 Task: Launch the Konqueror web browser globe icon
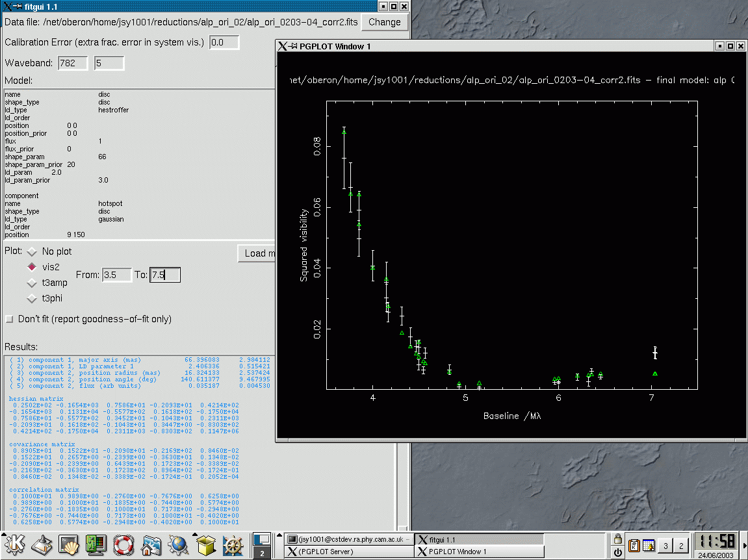pyautogui.click(x=179, y=545)
